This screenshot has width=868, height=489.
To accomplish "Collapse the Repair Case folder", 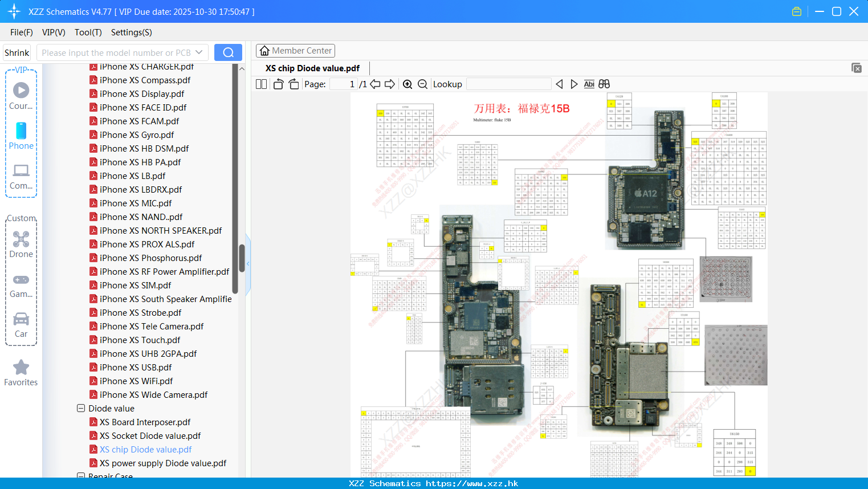I will 81,475.
